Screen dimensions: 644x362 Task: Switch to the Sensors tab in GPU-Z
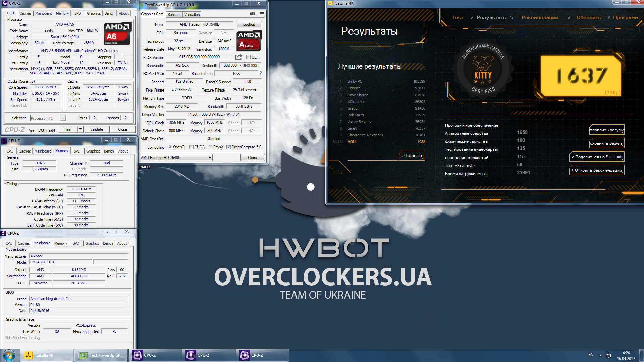[174, 14]
